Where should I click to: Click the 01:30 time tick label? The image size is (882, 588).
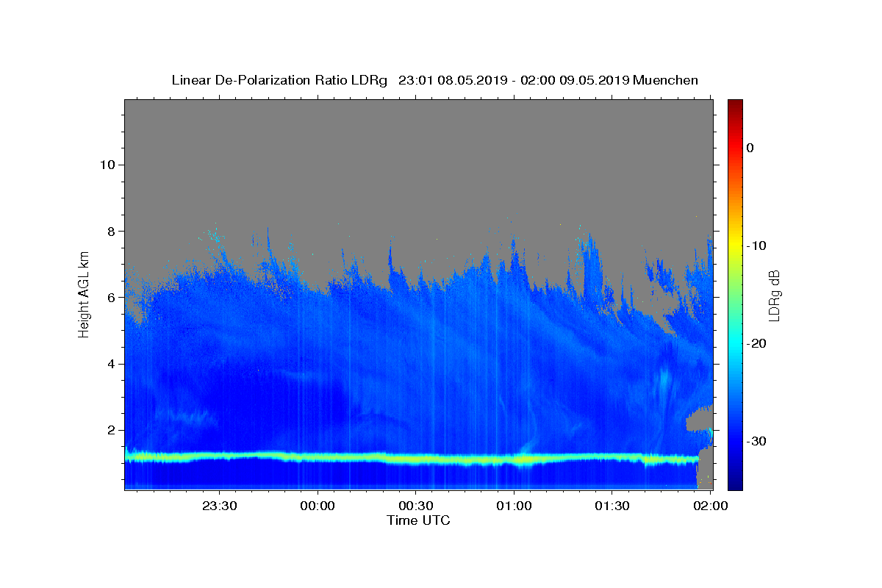[612, 506]
